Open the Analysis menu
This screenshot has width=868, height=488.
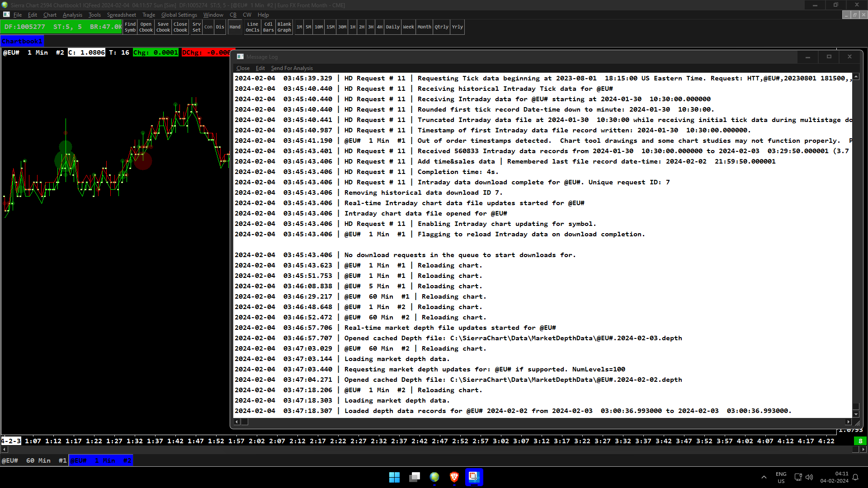[x=72, y=15]
